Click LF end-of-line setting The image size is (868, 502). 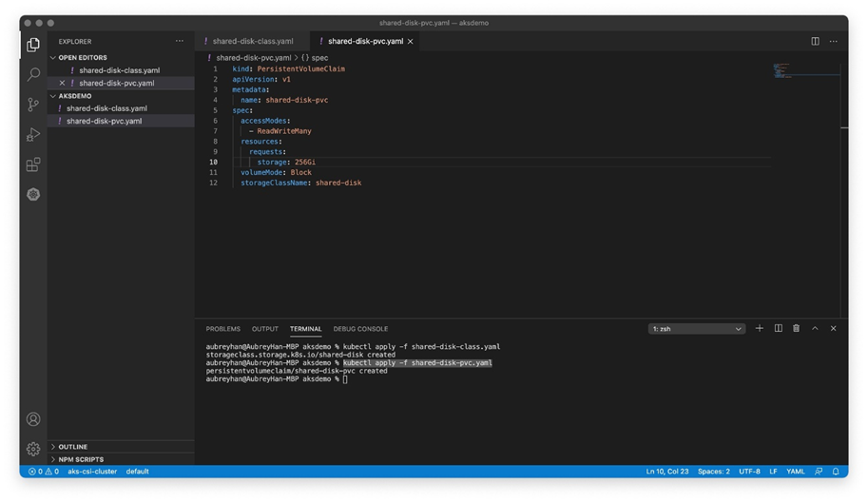pyautogui.click(x=773, y=472)
